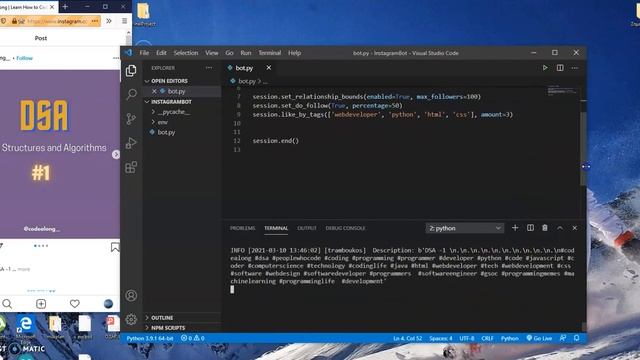Image resolution: width=640 pixels, height=360 pixels.
Task: Close the bot.py editor tab
Action: coord(269,68)
